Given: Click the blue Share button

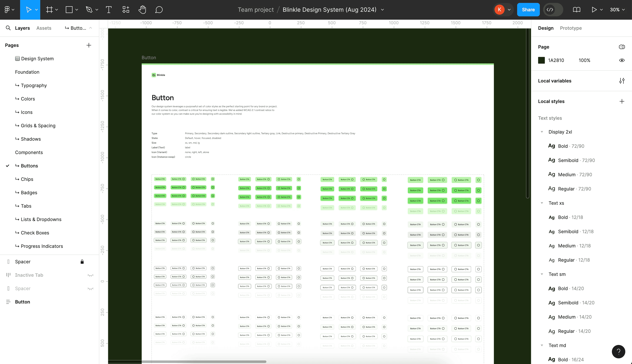Looking at the screenshot, I should 528,10.
